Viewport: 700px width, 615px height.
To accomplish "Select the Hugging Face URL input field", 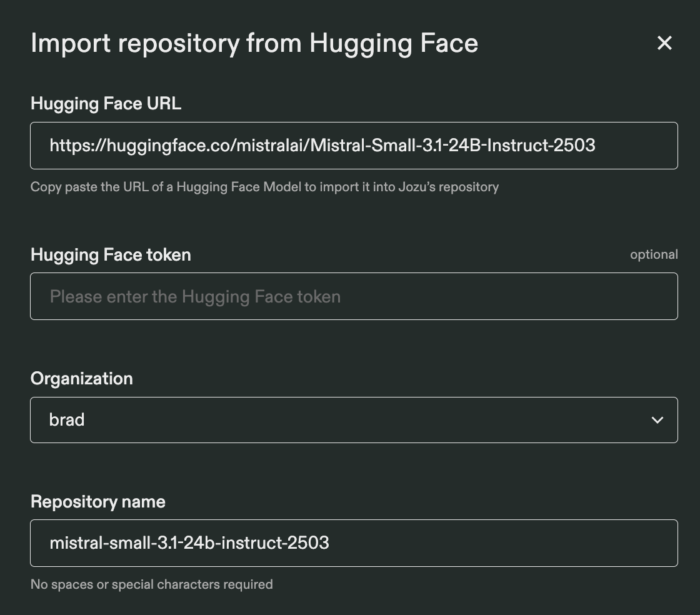I will tap(354, 146).
